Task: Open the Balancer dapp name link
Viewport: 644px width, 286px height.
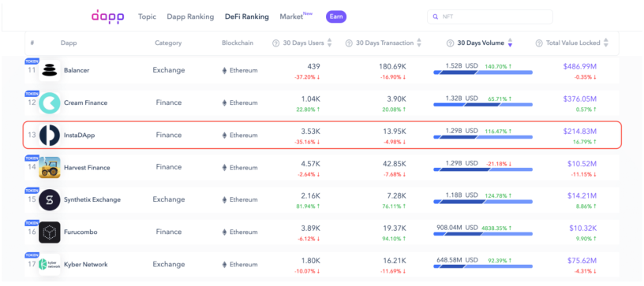Action: [77, 70]
